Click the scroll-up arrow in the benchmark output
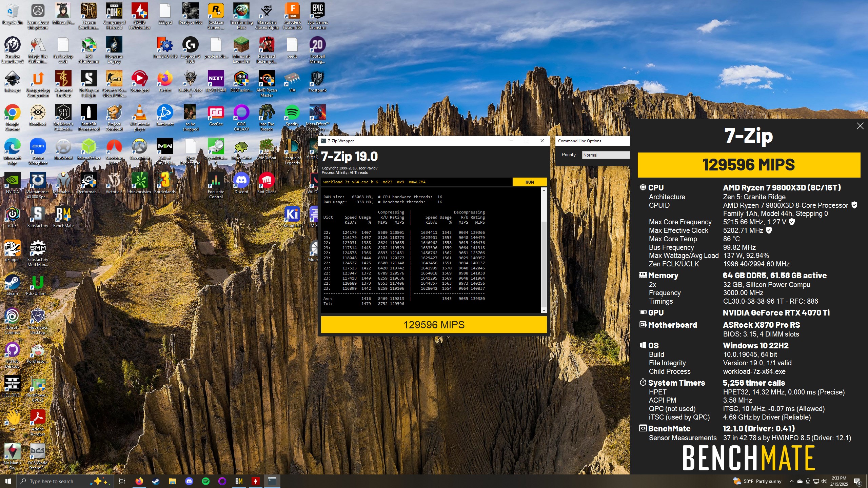The image size is (868, 488). pos(544,190)
